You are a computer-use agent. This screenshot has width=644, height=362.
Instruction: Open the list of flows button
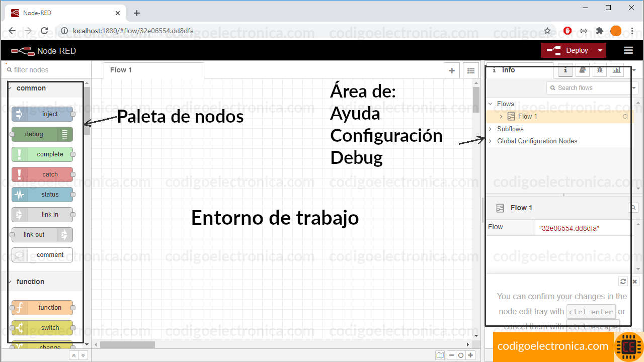471,71
